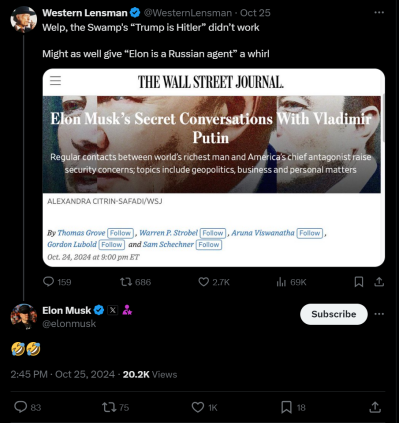Open more options on Western Lensman's post
This screenshot has height=424, width=399.
point(379,12)
